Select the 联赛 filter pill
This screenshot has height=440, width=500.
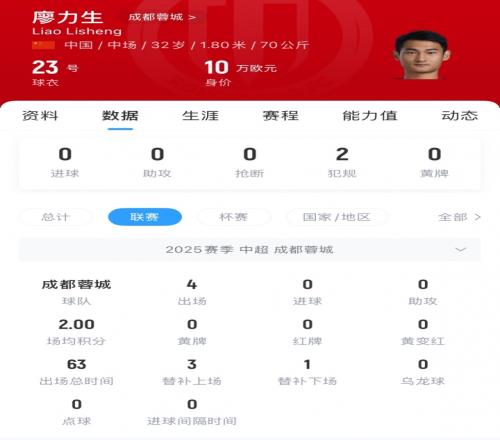click(x=145, y=217)
